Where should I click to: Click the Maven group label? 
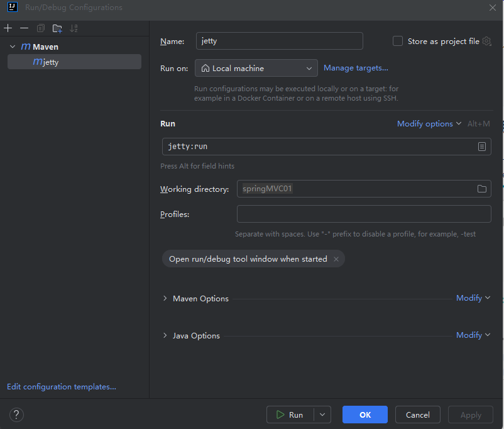click(x=46, y=47)
